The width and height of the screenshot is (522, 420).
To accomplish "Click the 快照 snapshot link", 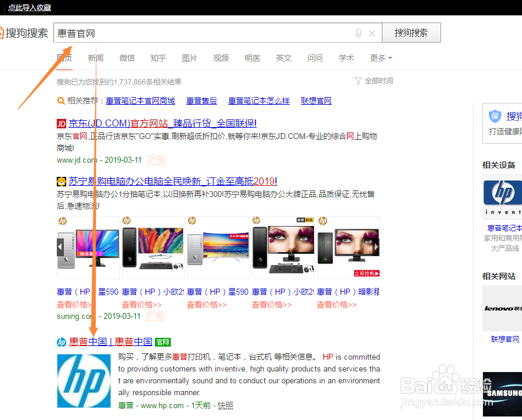I will pyautogui.click(x=225, y=405).
